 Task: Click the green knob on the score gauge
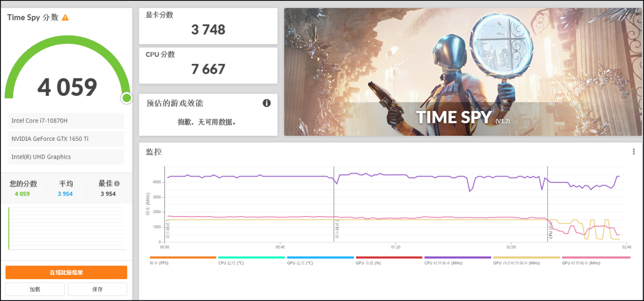click(x=126, y=98)
